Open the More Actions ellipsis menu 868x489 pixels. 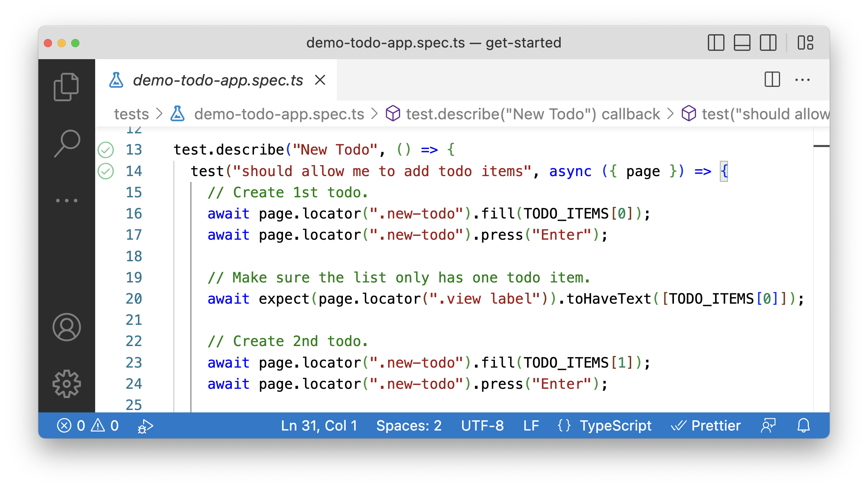pyautogui.click(x=803, y=80)
